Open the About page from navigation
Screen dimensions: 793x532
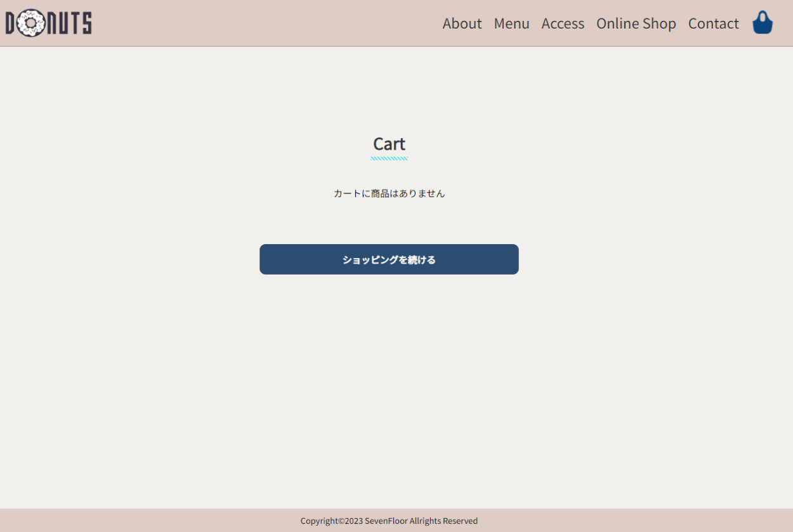(462, 23)
